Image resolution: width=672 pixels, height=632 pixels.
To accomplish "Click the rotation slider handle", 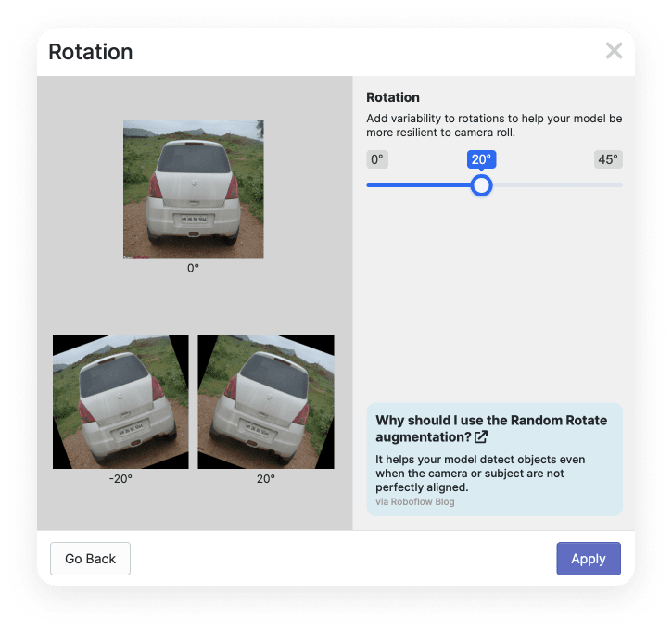I will (x=481, y=185).
